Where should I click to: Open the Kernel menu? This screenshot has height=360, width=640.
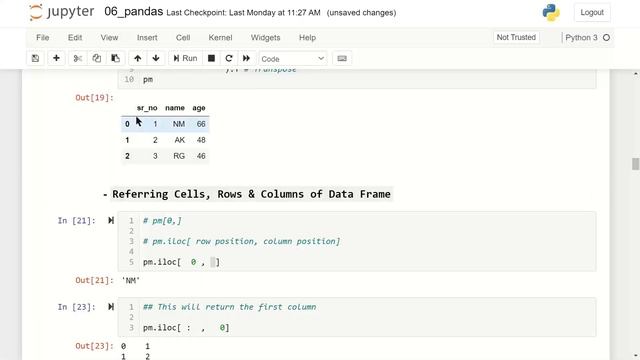point(220,38)
